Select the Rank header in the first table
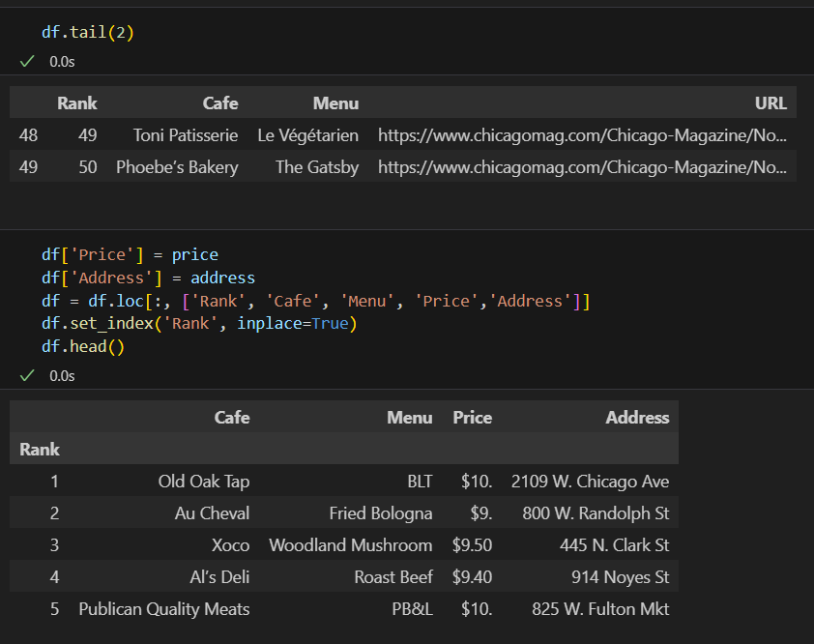 coord(76,102)
